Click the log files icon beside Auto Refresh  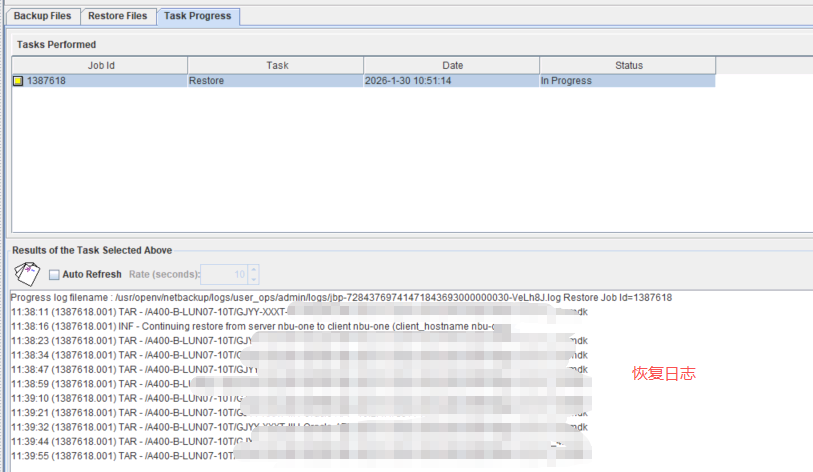click(x=26, y=273)
